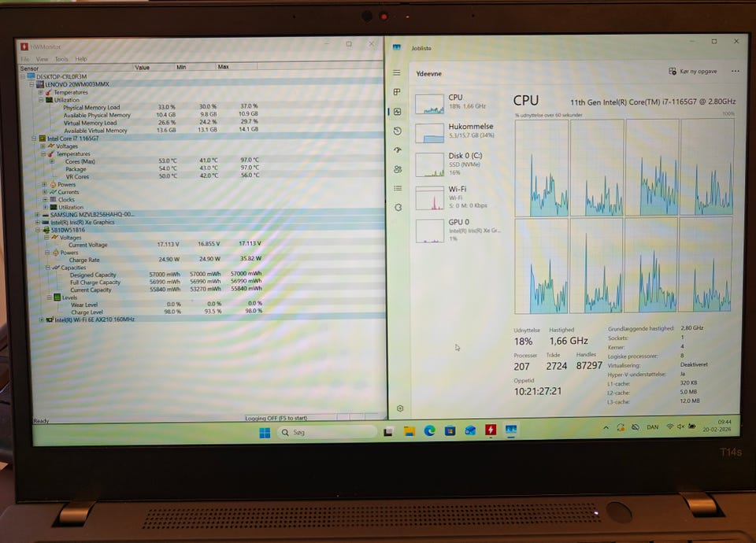Expand Temperatures under LENOVO 20WM003MMX

[40, 92]
